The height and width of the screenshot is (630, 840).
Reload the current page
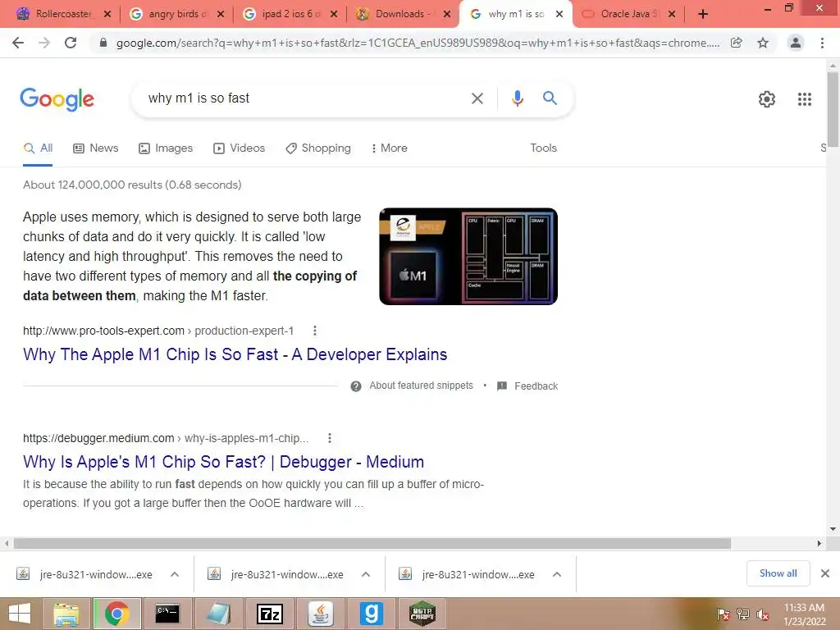tap(71, 43)
